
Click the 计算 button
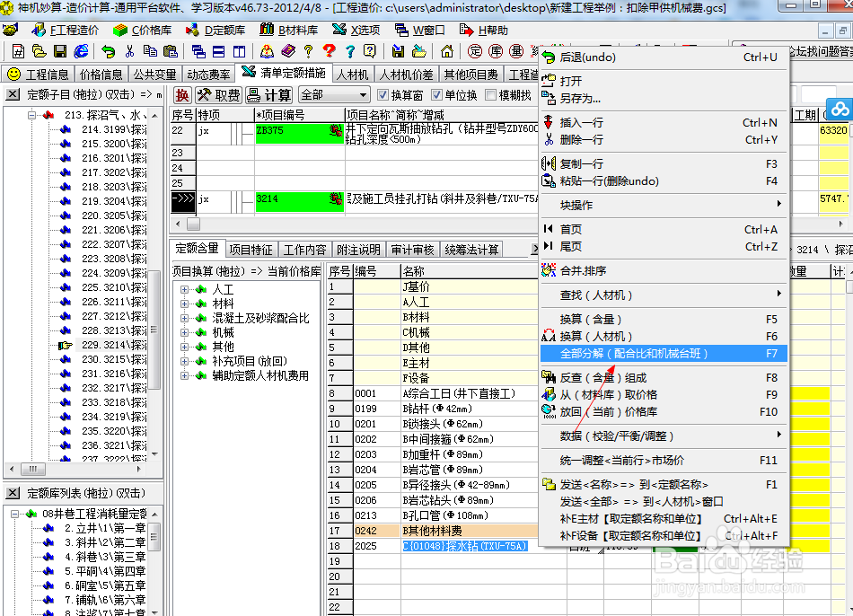[x=269, y=95]
